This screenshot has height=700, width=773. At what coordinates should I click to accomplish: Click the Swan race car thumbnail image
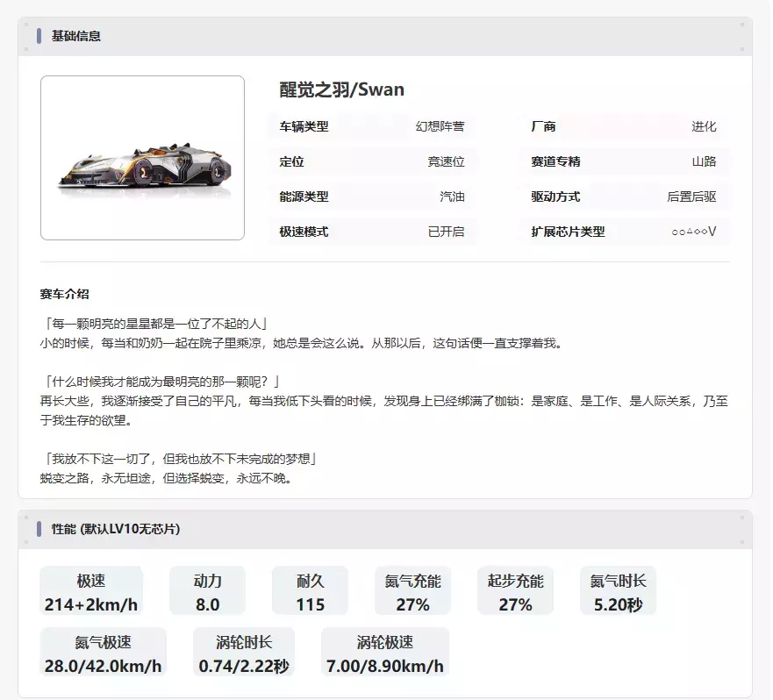(x=142, y=158)
